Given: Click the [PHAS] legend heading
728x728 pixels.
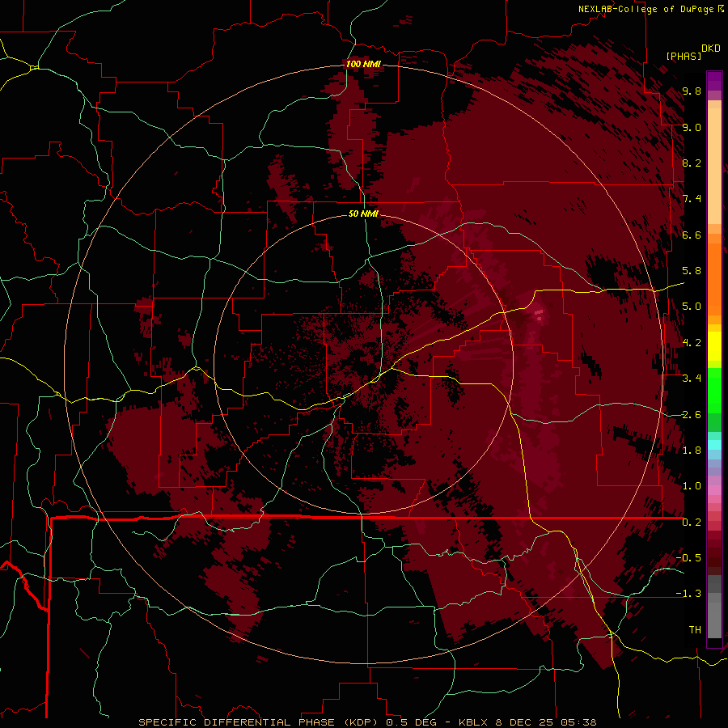Looking at the screenshot, I should 684,56.
